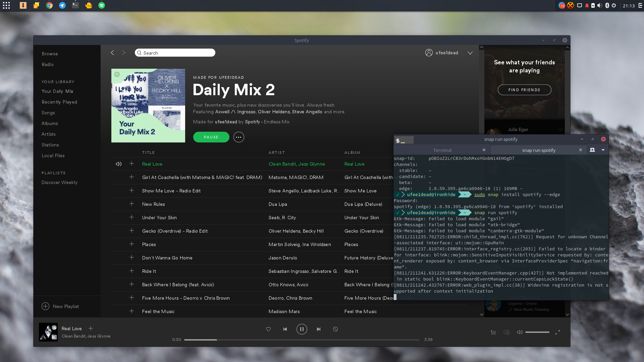Click the Bluetooth tray icon
This screenshot has height=362, width=644.
pyautogui.click(x=607, y=5)
